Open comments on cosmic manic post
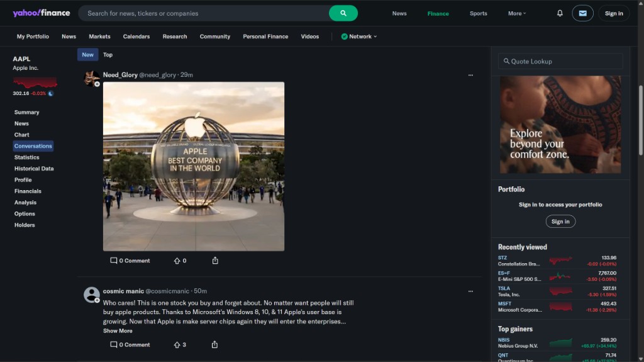The height and width of the screenshot is (362, 644). [x=130, y=345]
